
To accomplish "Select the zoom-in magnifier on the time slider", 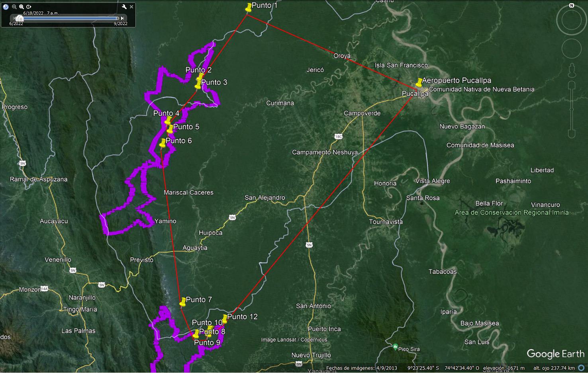I will 21,6.
